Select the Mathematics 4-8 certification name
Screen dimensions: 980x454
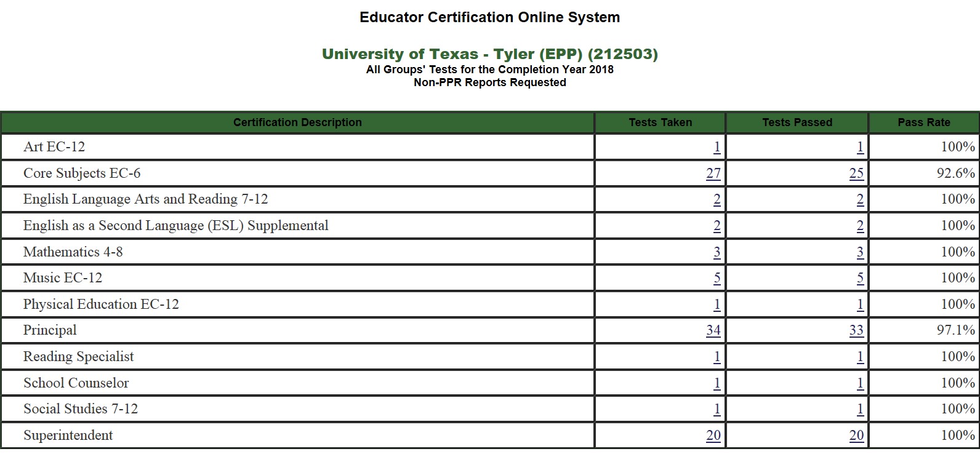click(73, 252)
